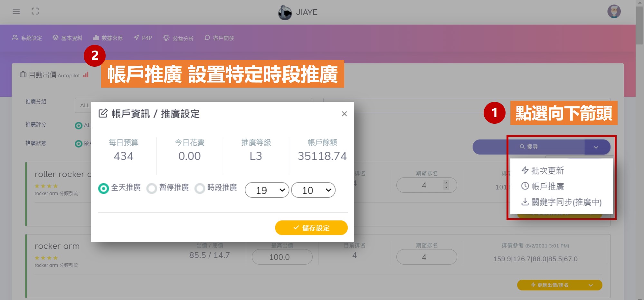This screenshot has width=644, height=300.
Task: Toggle fullscreen mode icon
Action: pos(35,11)
